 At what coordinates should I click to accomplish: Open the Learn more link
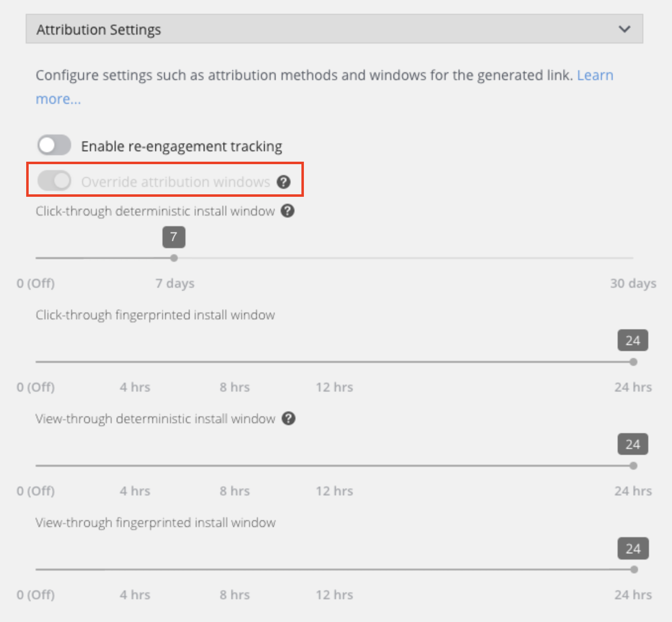[x=595, y=76]
